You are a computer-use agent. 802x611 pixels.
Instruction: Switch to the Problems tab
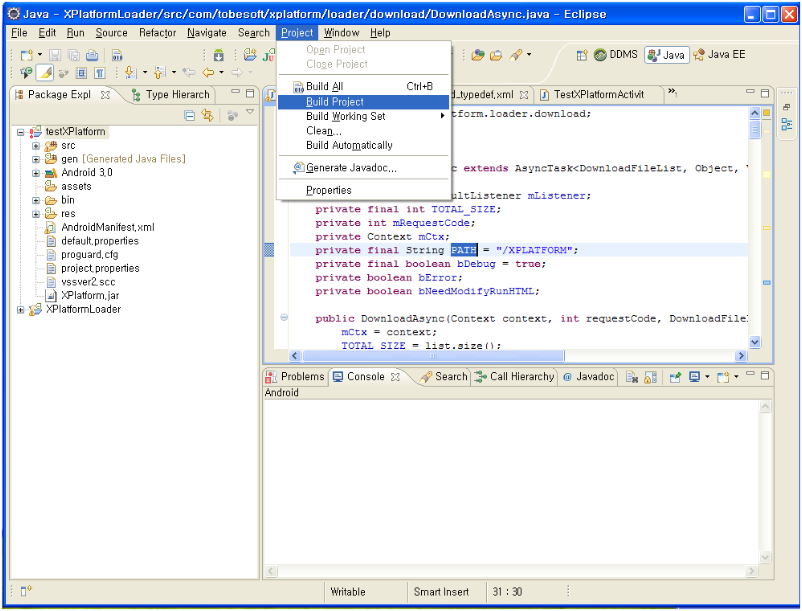click(x=295, y=377)
